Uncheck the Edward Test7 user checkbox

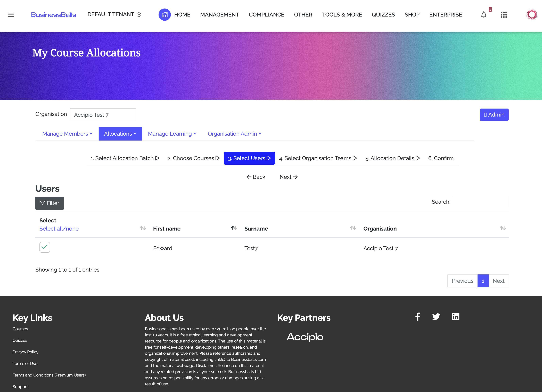[45, 247]
